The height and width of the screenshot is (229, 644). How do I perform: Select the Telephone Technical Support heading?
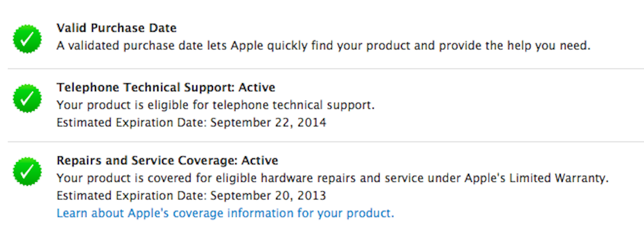click(166, 88)
